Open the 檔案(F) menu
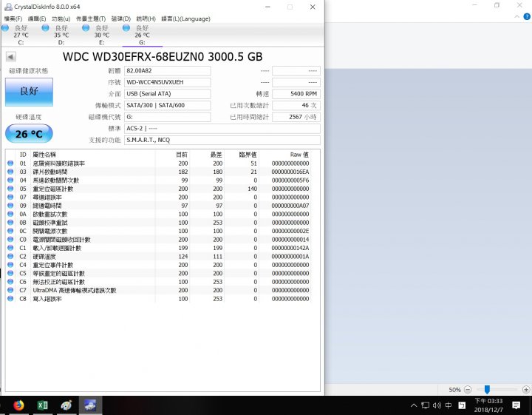Viewport: 532px width, 415px height. [13, 18]
